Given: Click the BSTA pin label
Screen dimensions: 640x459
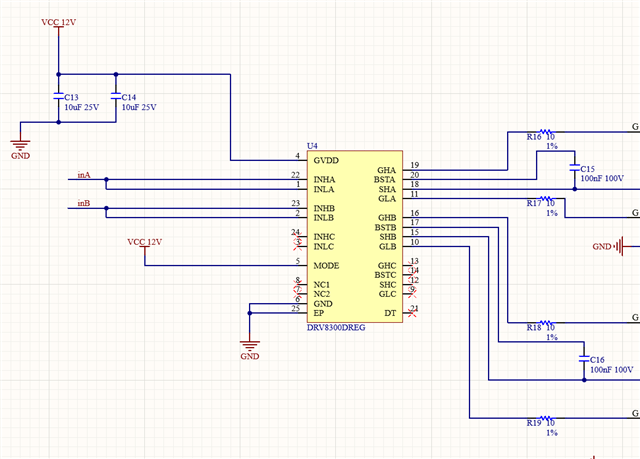Looking at the screenshot, I should (x=385, y=180).
